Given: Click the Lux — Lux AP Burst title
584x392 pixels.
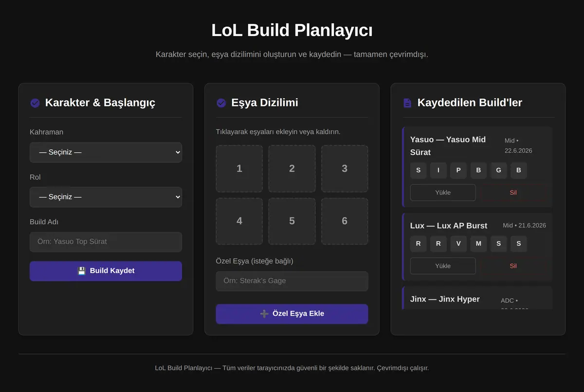Looking at the screenshot, I should [449, 226].
